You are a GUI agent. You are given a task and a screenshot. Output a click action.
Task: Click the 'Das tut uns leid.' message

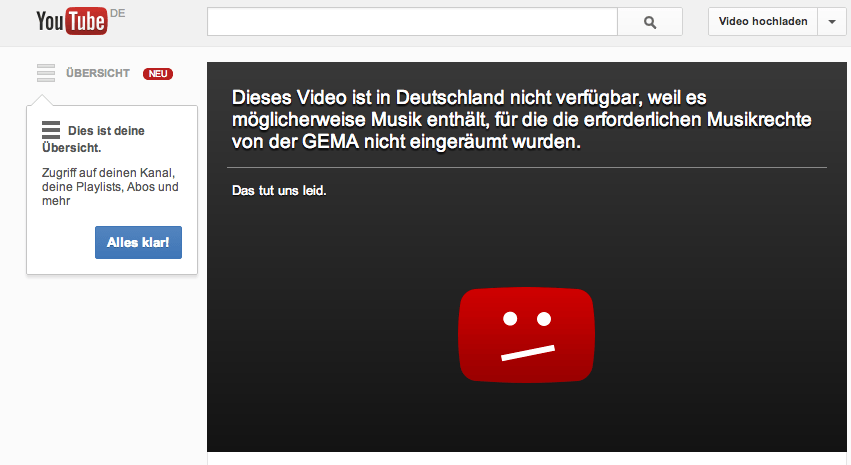coord(279,190)
